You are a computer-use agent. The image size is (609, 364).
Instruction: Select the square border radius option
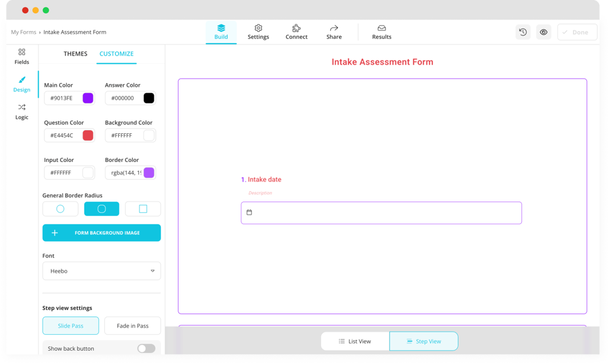tap(143, 208)
